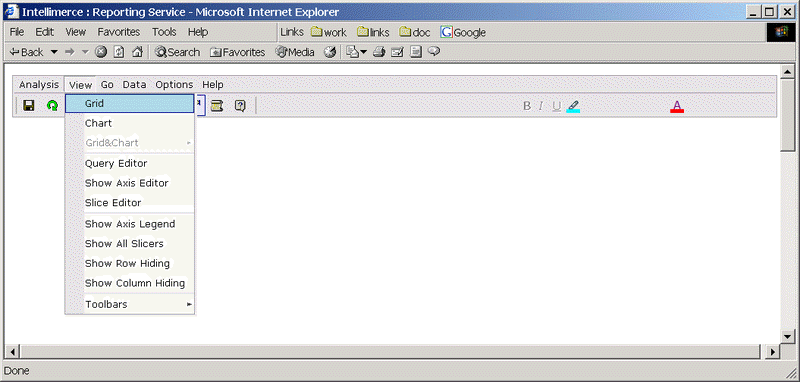The width and height of the screenshot is (800, 382).
Task: Click the browser Forward arrow
Action: [70, 52]
